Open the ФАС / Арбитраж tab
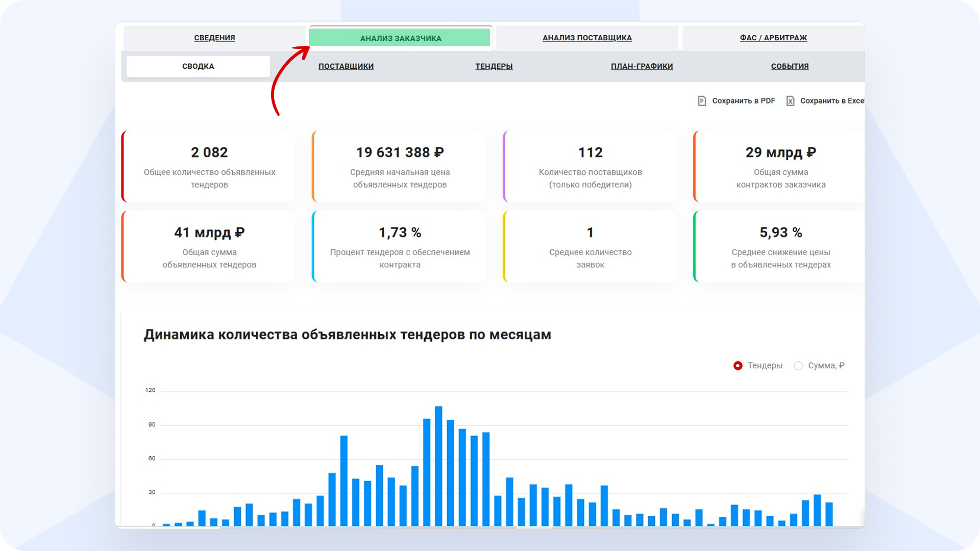 [773, 38]
